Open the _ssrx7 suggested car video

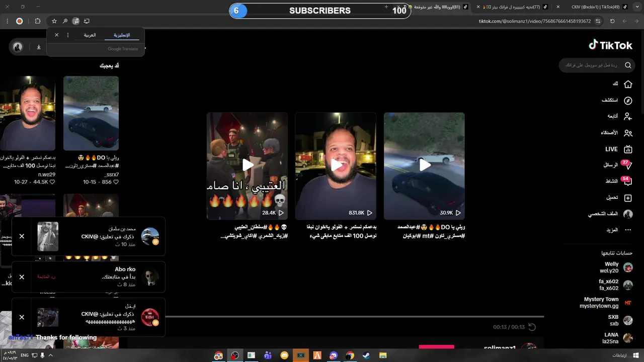click(91, 113)
